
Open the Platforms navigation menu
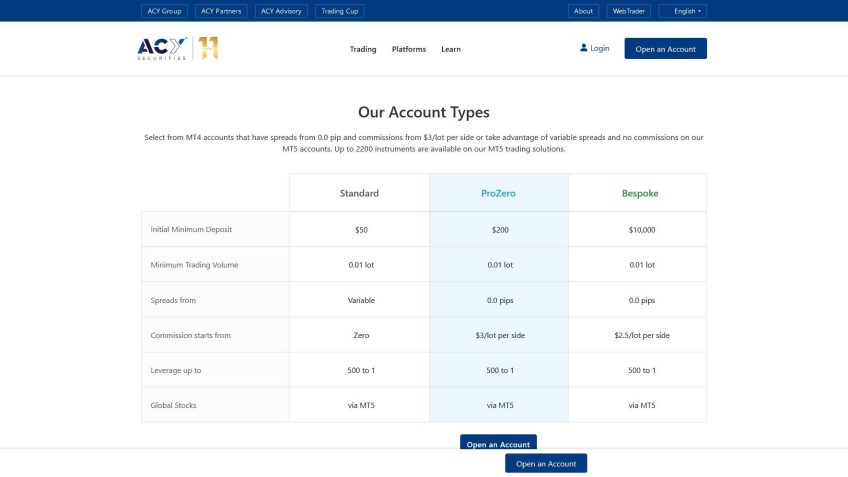(x=409, y=49)
